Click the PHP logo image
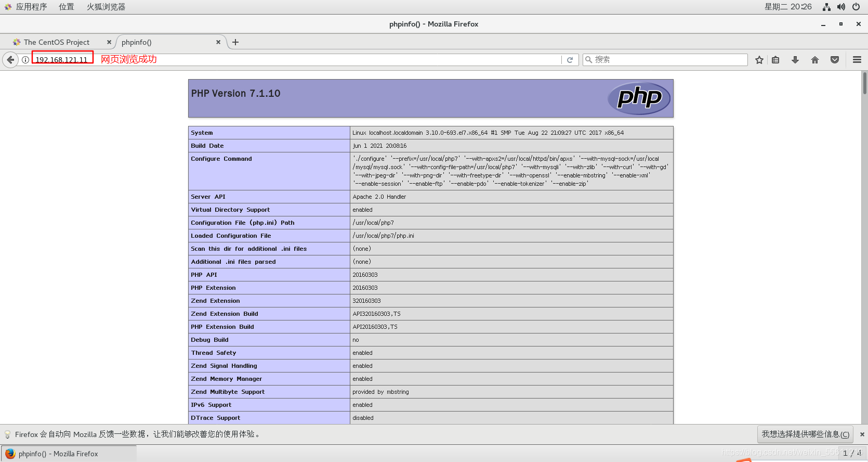This screenshot has width=868, height=462. (x=639, y=98)
